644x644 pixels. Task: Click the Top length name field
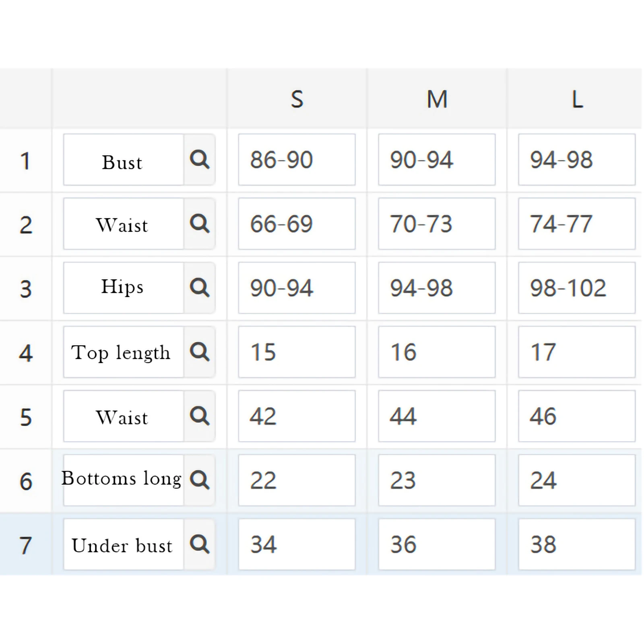pos(123,352)
